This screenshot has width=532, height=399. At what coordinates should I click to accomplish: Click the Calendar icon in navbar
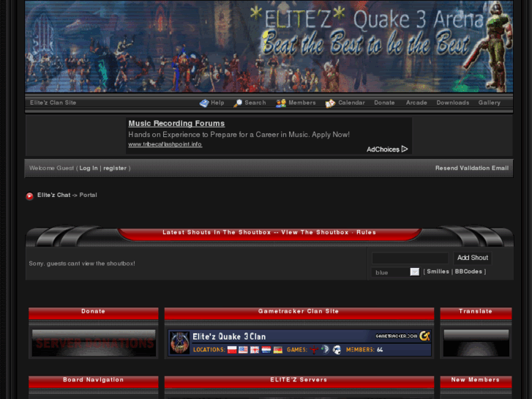330,103
